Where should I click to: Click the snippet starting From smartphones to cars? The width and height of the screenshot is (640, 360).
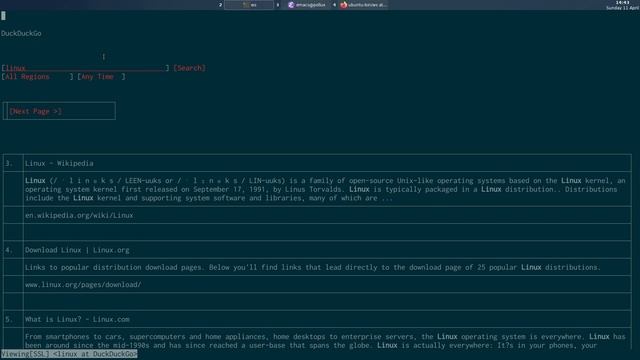[325, 341]
